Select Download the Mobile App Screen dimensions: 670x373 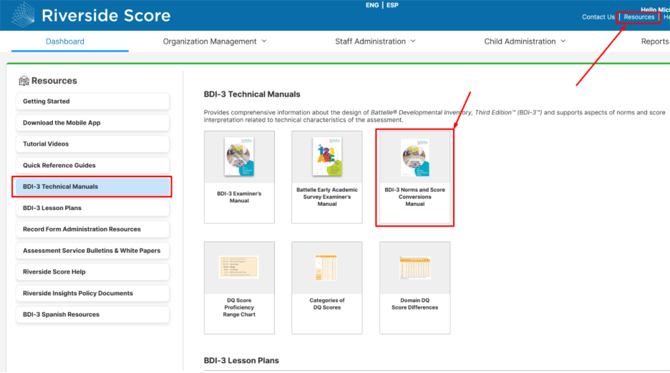click(92, 123)
